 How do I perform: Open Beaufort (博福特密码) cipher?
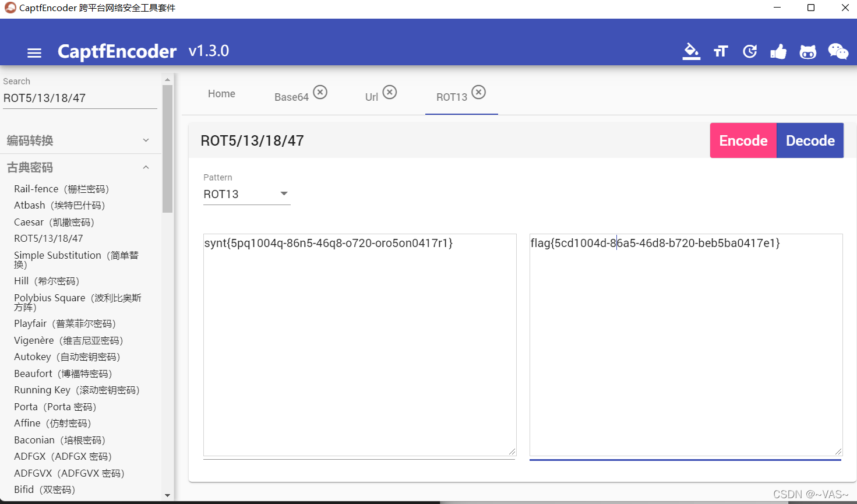63,373
